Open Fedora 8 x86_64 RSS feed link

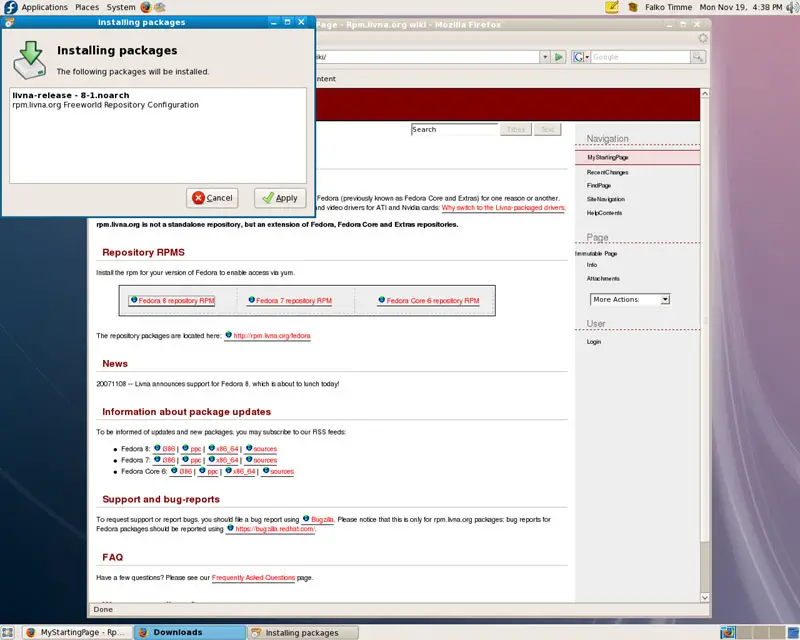pyautogui.click(x=227, y=449)
